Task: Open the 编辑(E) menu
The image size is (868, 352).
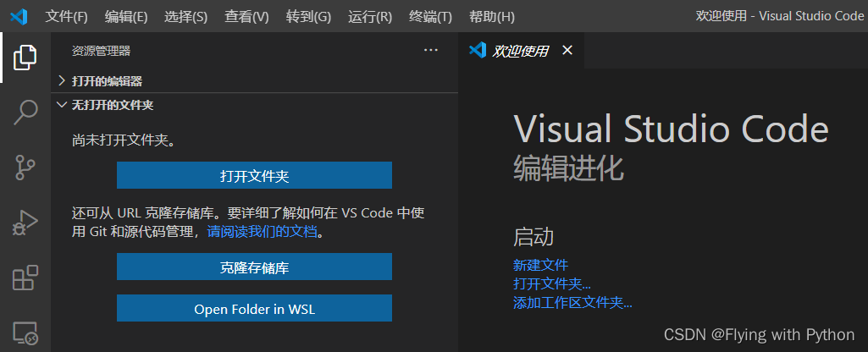Action: pyautogui.click(x=126, y=17)
